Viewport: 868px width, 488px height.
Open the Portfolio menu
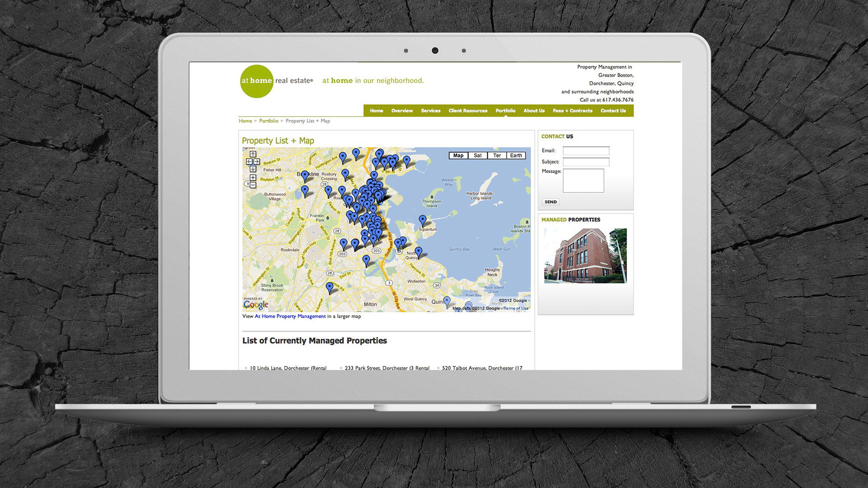click(x=505, y=111)
